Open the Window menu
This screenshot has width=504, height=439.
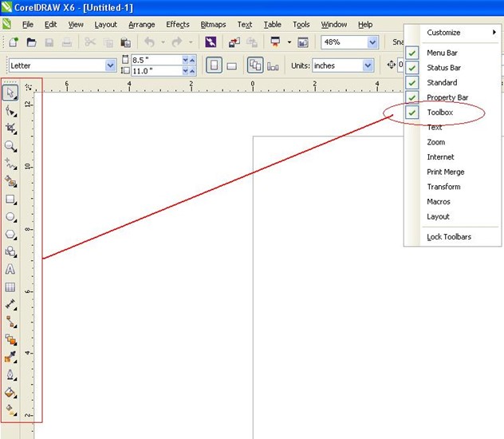(334, 25)
